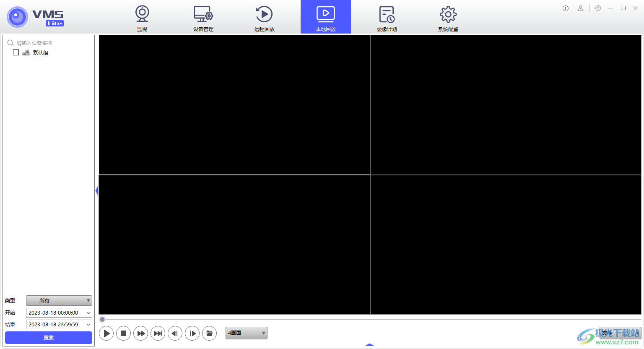Click the playback progress slider handle
This screenshot has height=349, width=644.
coord(102,320)
